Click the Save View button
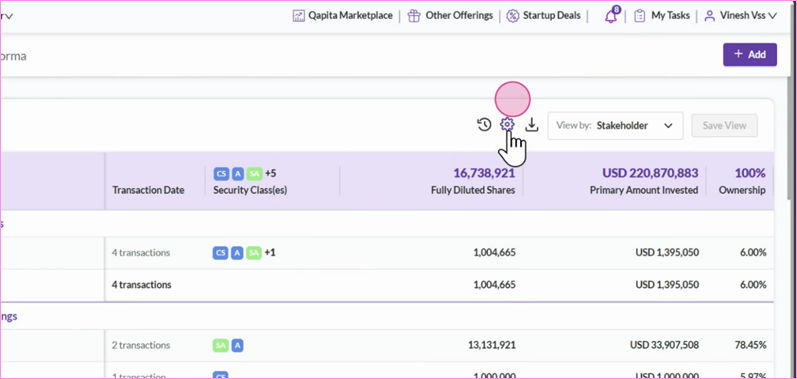Screen dimensions: 797x379 [x=724, y=125]
